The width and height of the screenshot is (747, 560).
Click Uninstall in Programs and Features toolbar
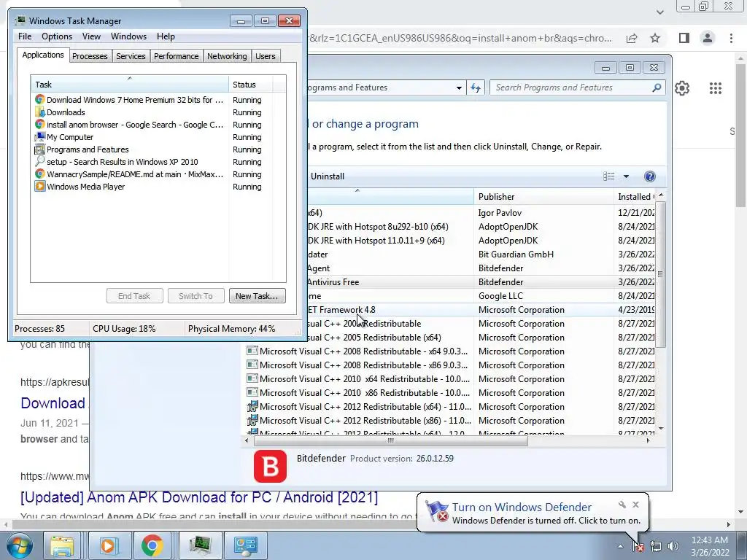[x=328, y=176]
